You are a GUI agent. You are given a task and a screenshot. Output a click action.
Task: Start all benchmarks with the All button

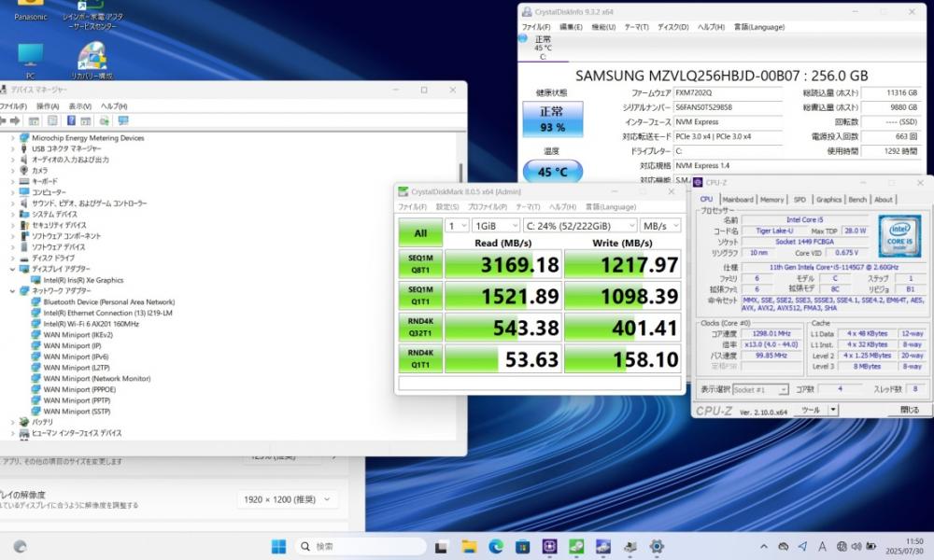[x=420, y=232]
